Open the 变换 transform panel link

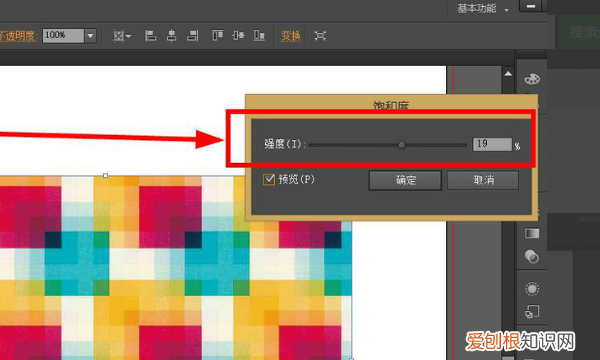coord(290,36)
